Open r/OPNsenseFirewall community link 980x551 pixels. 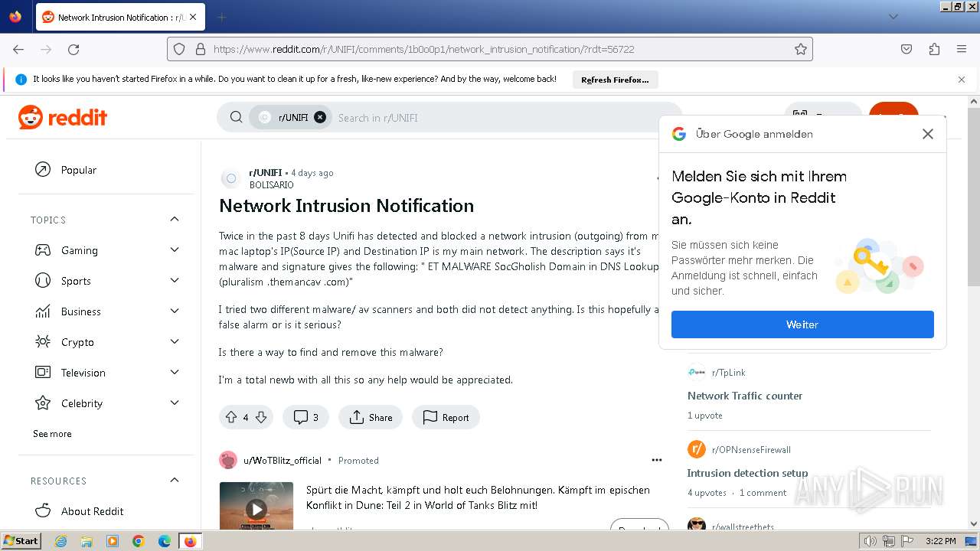click(x=751, y=450)
